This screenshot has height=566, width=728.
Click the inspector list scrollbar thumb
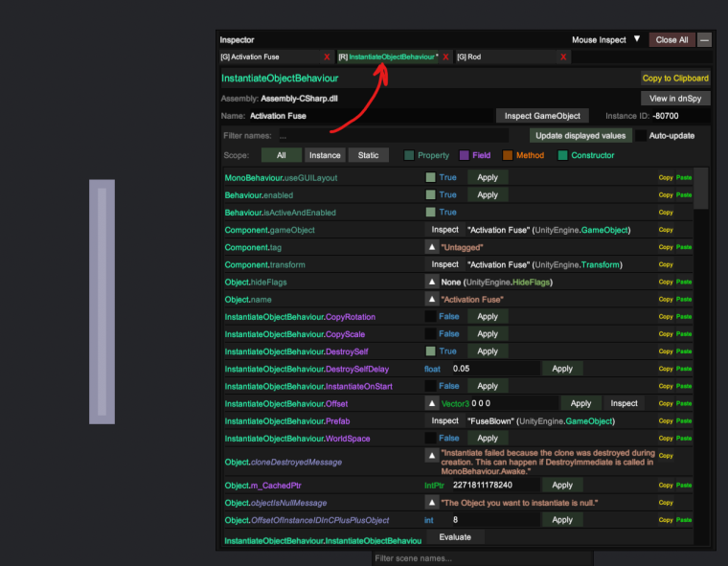tap(700, 189)
